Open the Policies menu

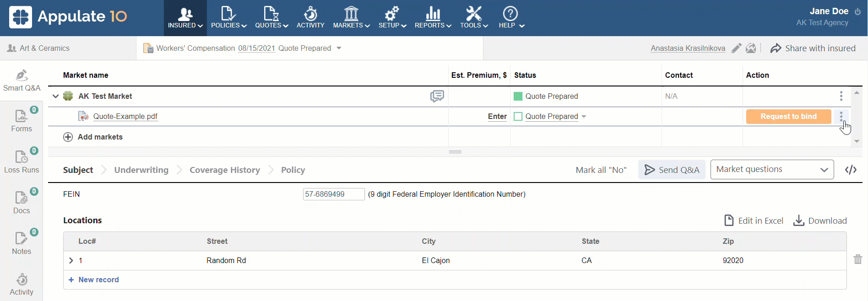[228, 18]
